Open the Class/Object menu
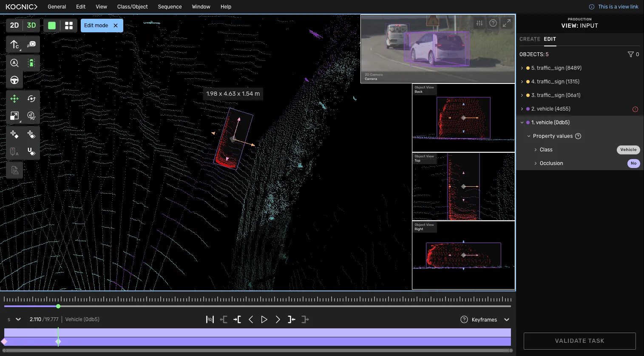644x356 pixels. [x=133, y=7]
